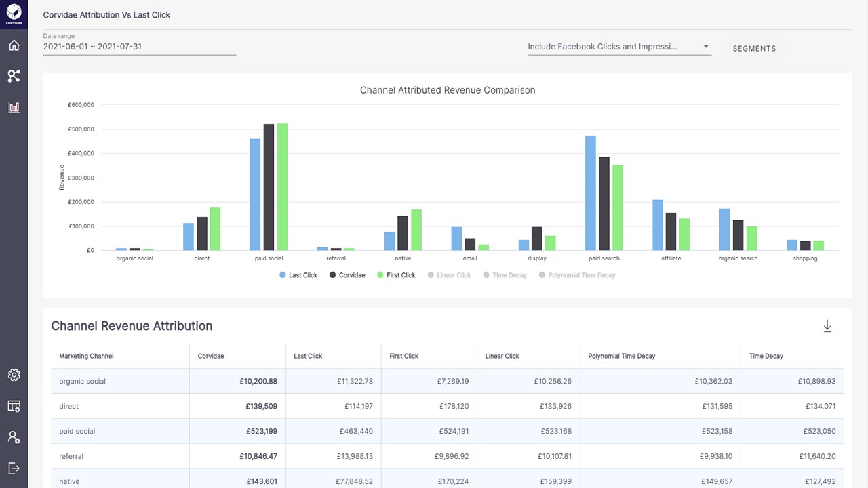Open the settings gear icon
Screen dimensions: 868x488
click(14, 375)
